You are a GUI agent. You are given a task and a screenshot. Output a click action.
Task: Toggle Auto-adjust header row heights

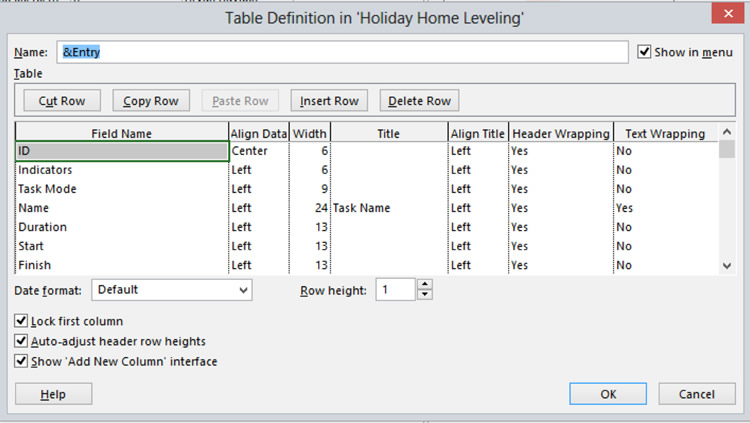click(x=22, y=341)
